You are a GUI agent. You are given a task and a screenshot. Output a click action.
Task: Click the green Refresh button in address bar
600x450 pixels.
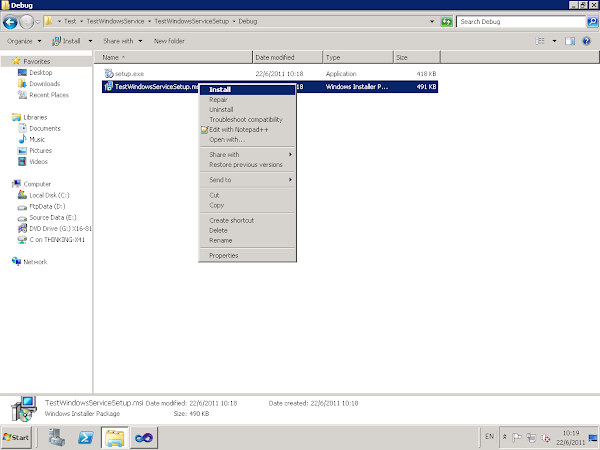[x=446, y=21]
